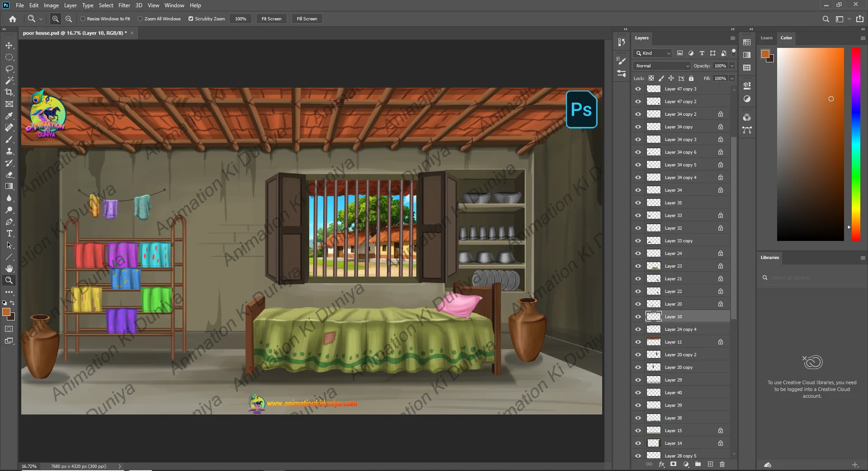Click the Zoom Out magnifier in options bar
The height and width of the screenshot is (471, 868).
[x=69, y=19]
